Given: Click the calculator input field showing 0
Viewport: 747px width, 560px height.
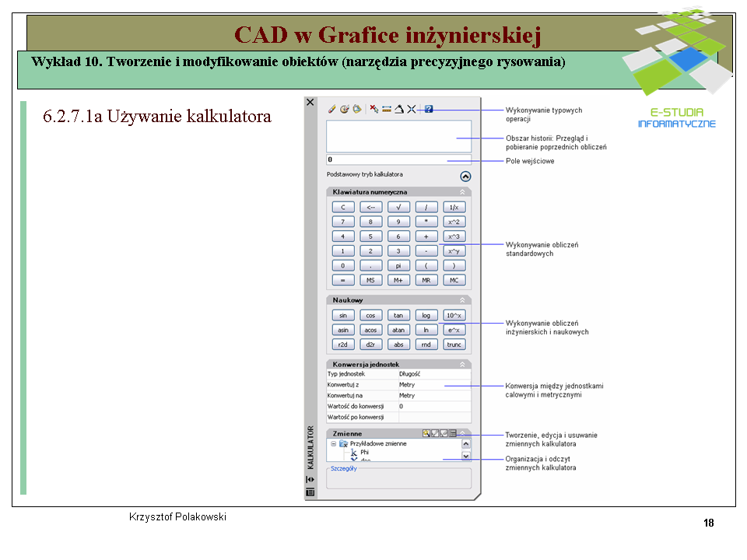Looking at the screenshot, I should tap(397, 159).
